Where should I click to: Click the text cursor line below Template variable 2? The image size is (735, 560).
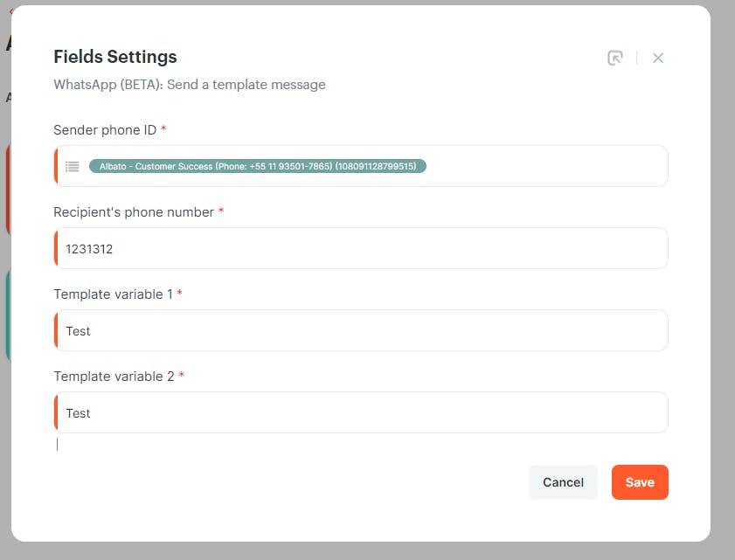57,445
